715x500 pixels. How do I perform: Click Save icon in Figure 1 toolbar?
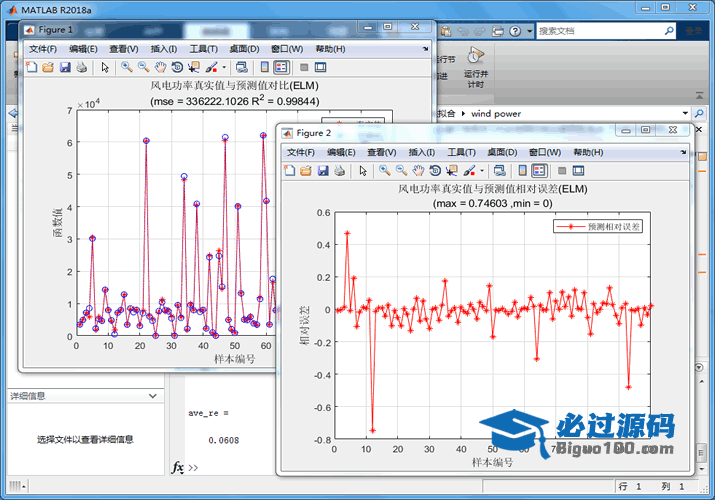[64, 67]
